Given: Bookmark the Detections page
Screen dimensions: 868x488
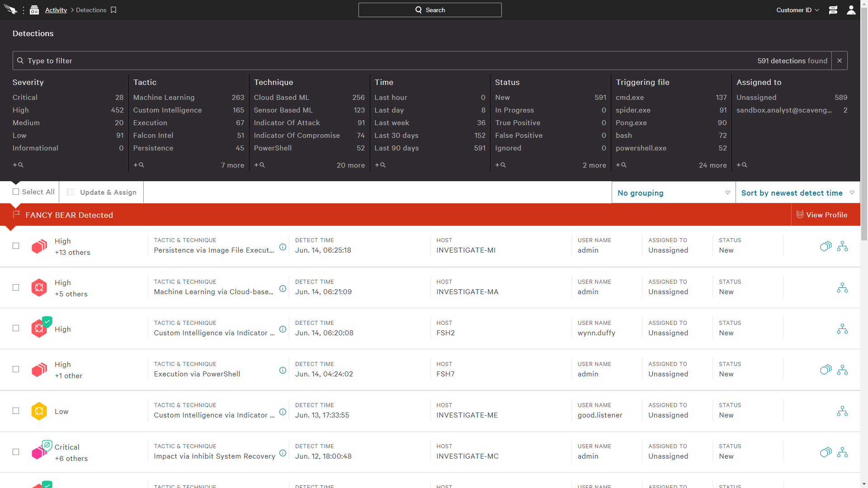Looking at the screenshot, I should (x=113, y=10).
